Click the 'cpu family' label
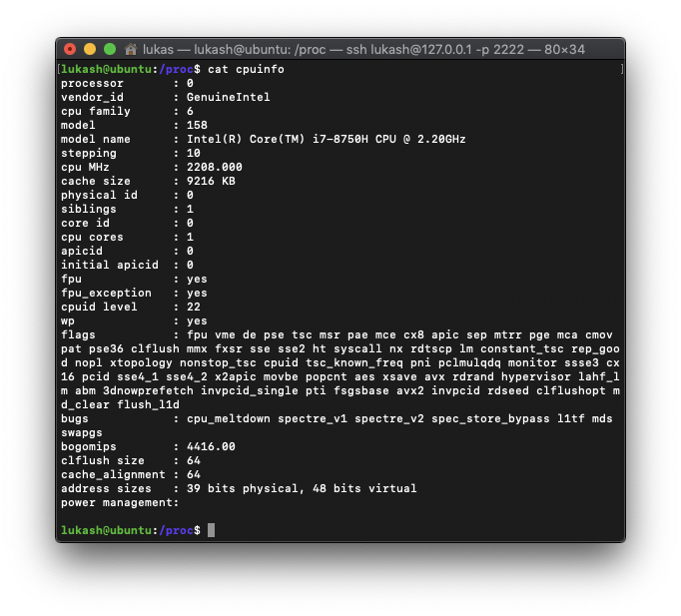Viewport: 681px width, 616px height. tap(96, 112)
